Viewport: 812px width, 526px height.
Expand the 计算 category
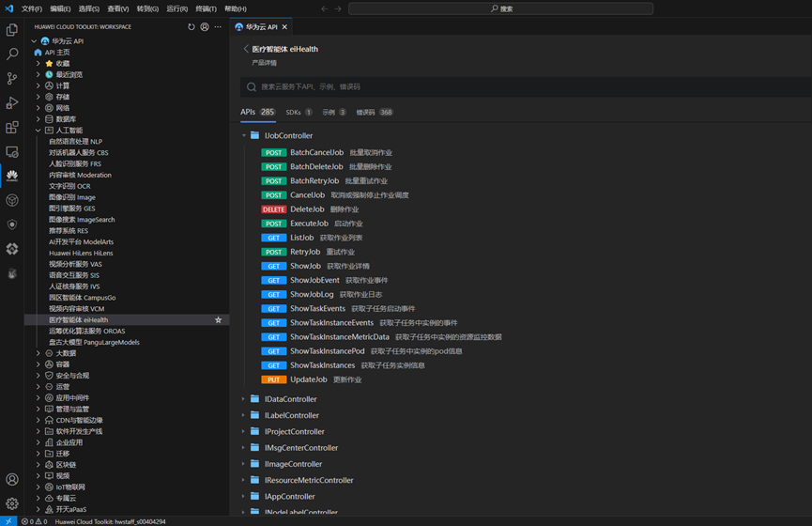(38, 85)
